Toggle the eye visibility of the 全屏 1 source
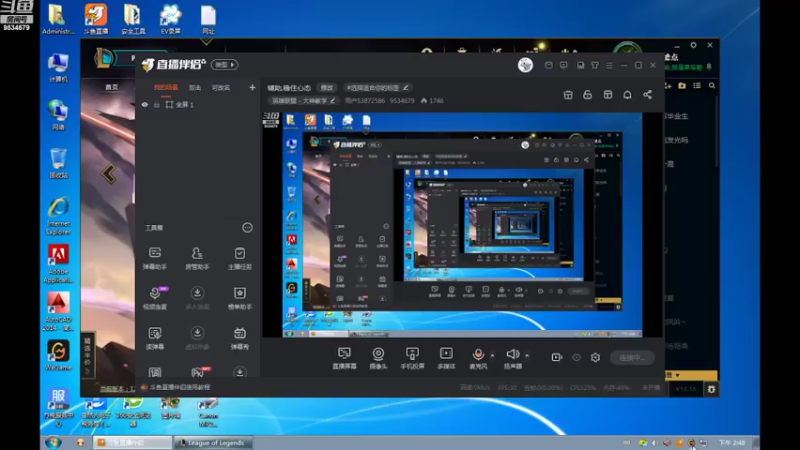This screenshot has width=800, height=450. [145, 105]
